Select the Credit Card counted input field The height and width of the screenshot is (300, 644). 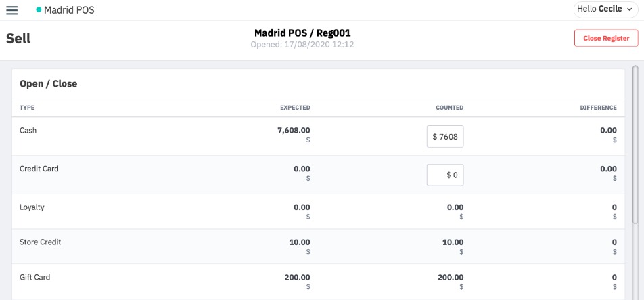coord(445,175)
